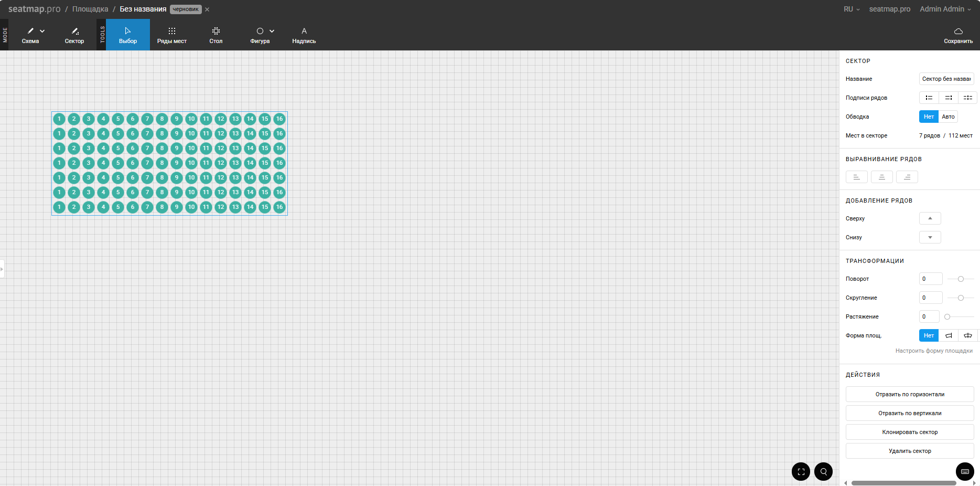This screenshot has height=486, width=980.
Task: Select the Схема mode tool
Action: tap(30, 35)
